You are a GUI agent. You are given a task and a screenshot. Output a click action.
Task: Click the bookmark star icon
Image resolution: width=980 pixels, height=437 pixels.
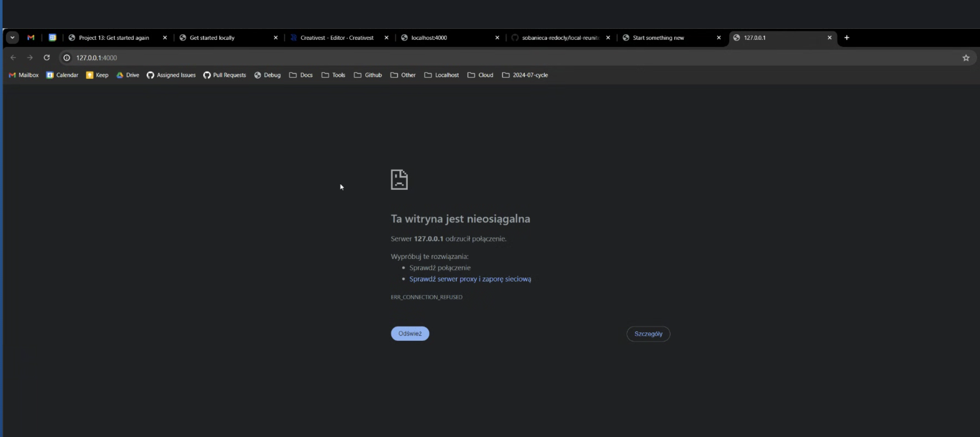click(x=966, y=58)
